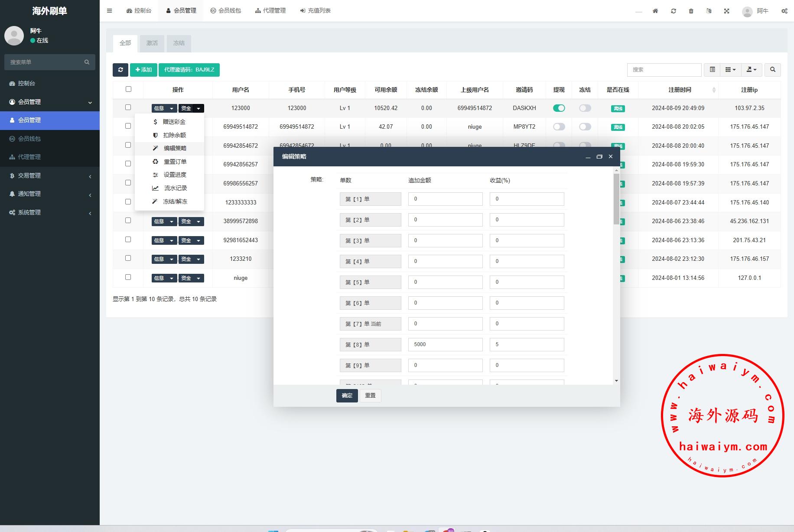Click the 确定 button in dialog

pos(347,396)
